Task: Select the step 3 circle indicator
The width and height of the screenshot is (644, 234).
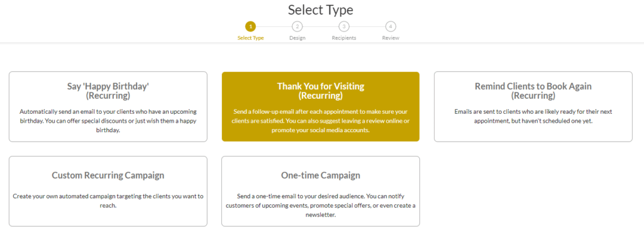Action: 344,26
